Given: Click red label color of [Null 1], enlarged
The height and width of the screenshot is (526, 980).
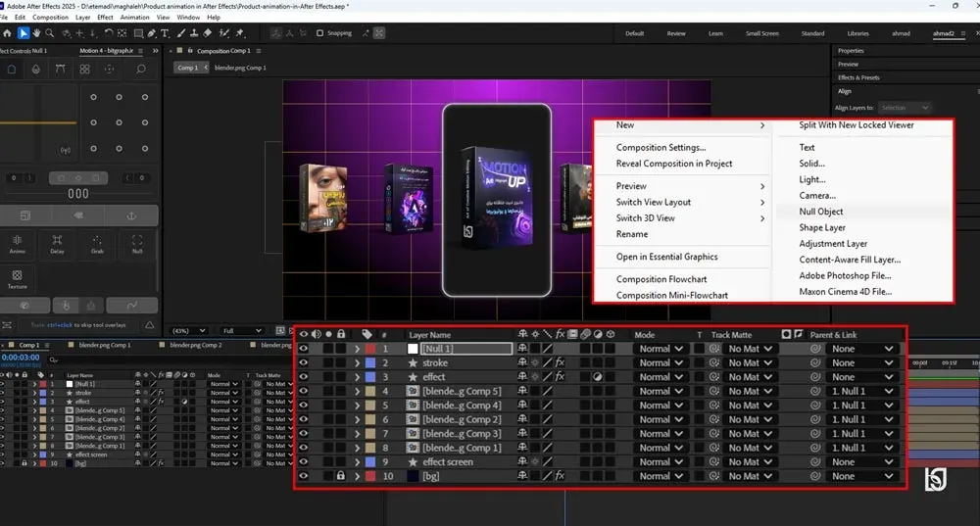Looking at the screenshot, I should click(x=370, y=349).
